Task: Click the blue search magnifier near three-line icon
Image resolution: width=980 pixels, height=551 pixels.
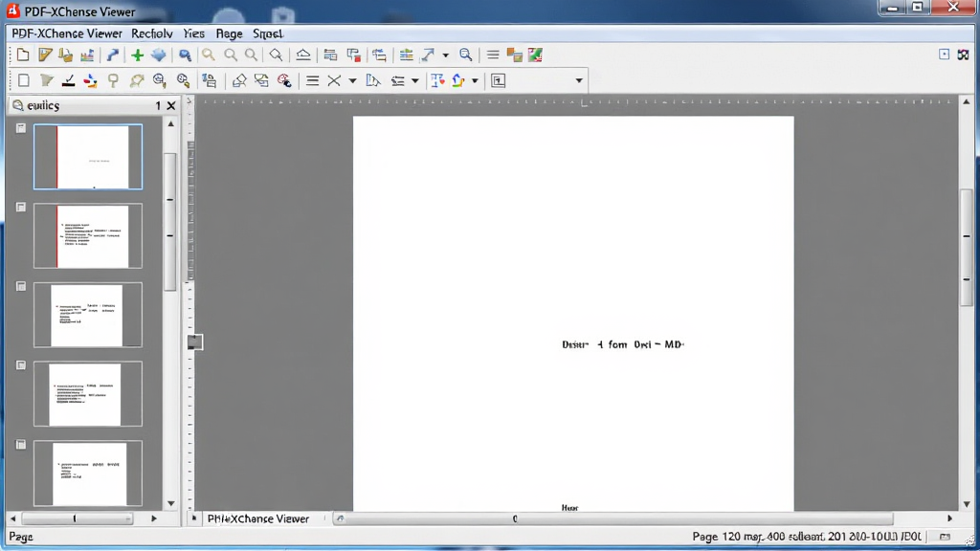Action: (466, 55)
